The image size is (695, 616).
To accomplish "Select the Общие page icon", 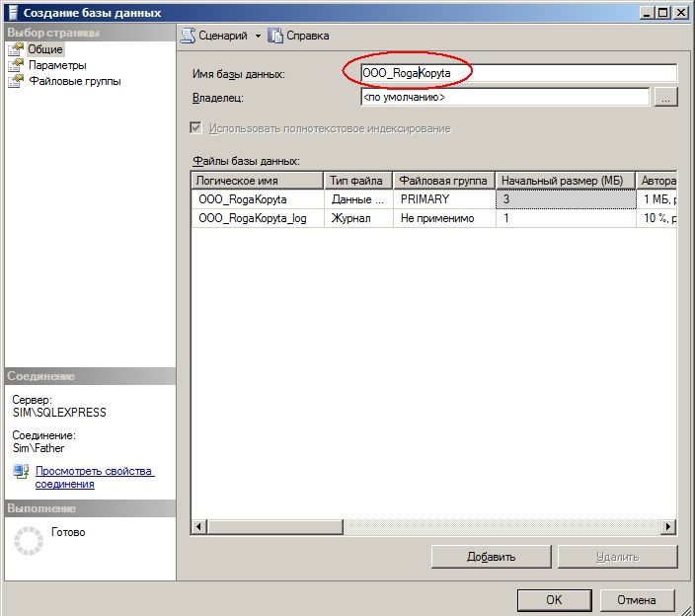I will pyautogui.click(x=16, y=49).
